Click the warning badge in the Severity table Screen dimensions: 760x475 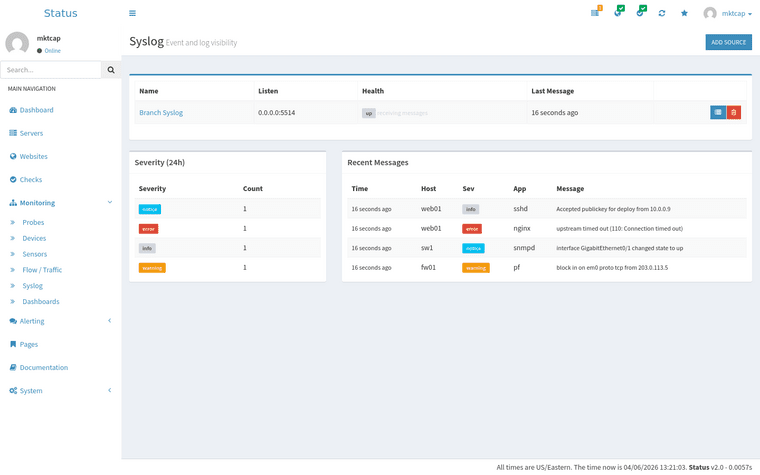pos(152,268)
